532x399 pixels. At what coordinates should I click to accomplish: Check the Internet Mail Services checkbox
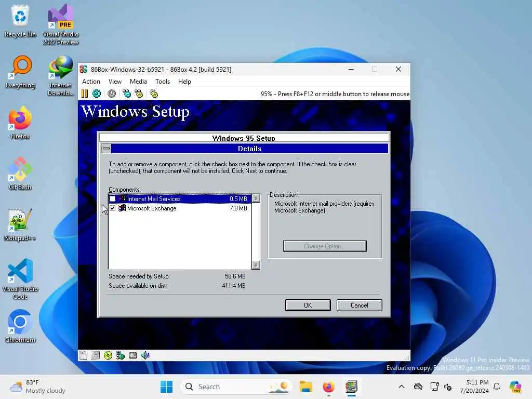[113, 199]
